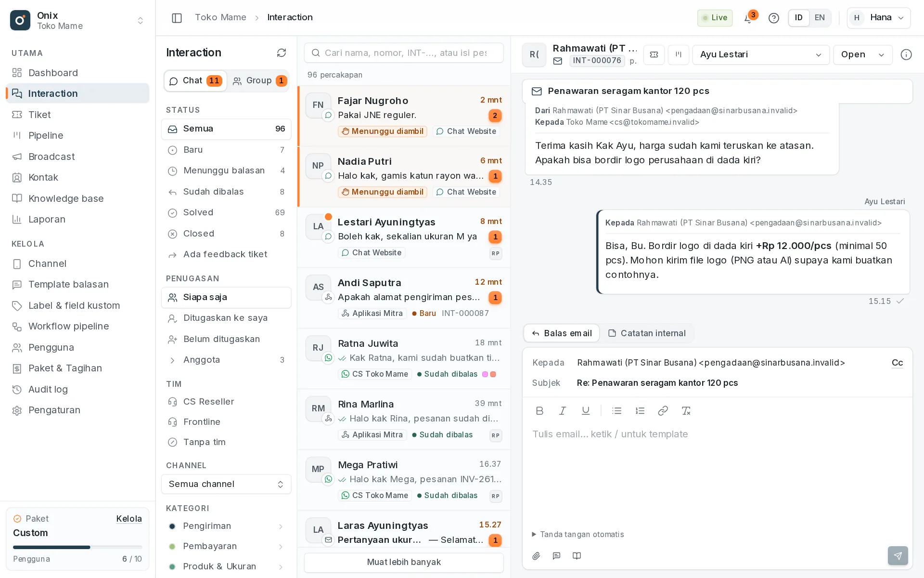924x578 pixels.
Task: Go to Tiket in sidebar
Action: (x=77, y=115)
